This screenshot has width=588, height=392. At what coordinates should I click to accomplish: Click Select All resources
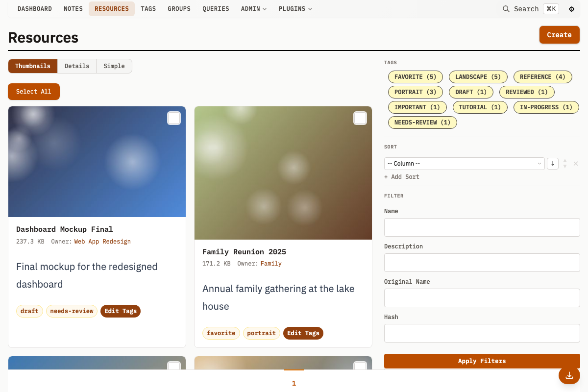pyautogui.click(x=33, y=91)
